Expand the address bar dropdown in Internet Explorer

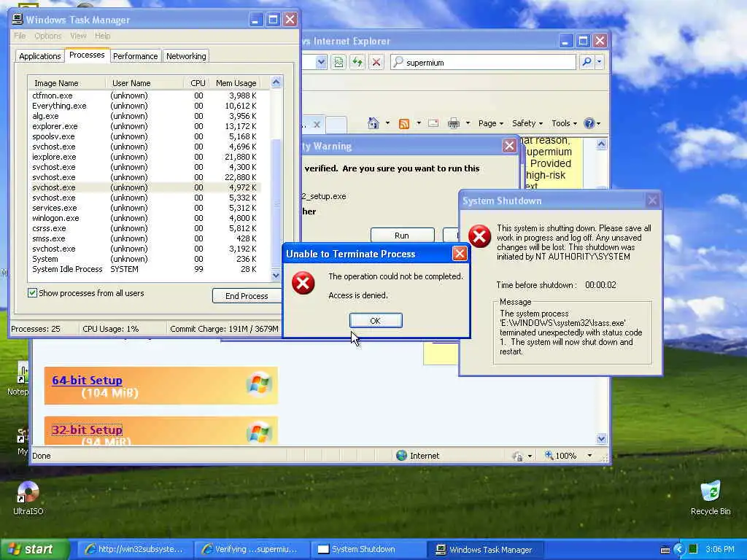click(x=321, y=62)
